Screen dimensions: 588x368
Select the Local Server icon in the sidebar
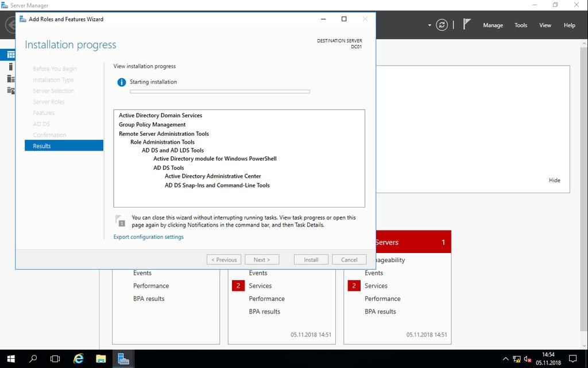coord(11,67)
